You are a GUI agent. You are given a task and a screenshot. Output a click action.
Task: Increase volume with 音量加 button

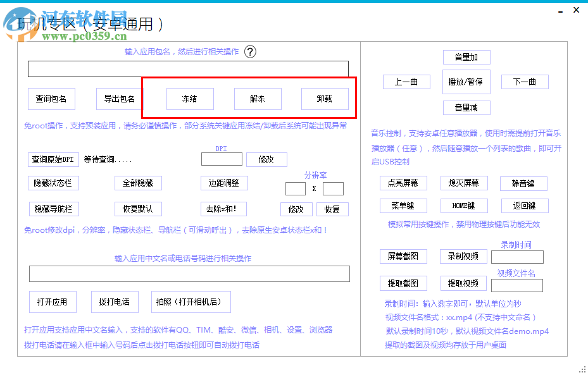466,58
